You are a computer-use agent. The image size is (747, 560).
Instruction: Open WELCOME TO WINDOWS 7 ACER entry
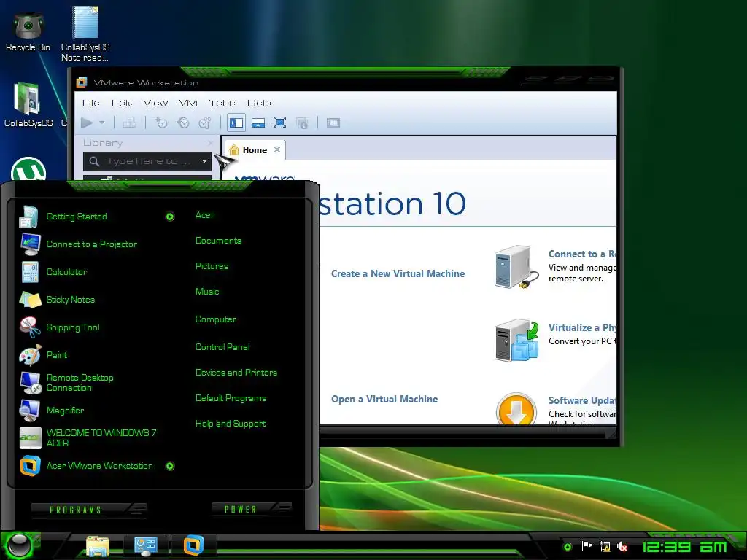click(101, 437)
